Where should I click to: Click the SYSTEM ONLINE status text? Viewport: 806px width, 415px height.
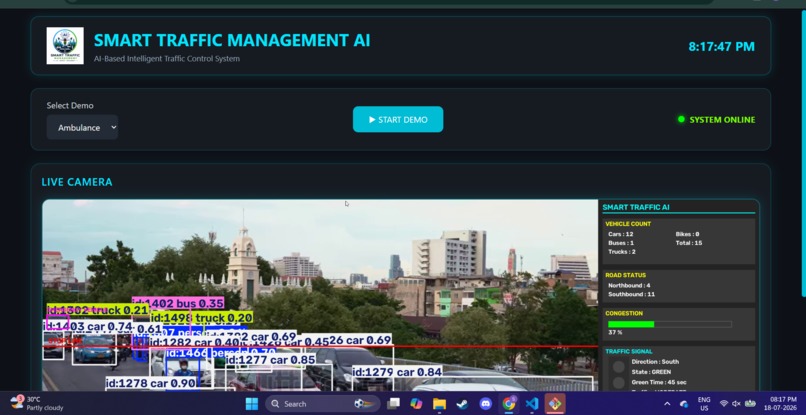722,120
